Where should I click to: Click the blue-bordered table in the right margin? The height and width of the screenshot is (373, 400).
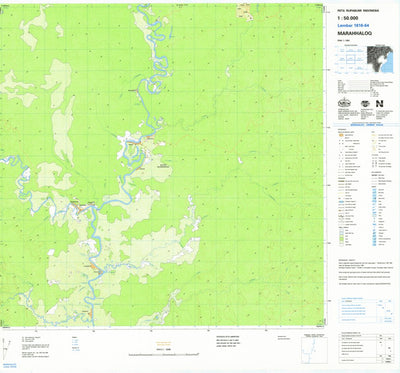(x=366, y=310)
